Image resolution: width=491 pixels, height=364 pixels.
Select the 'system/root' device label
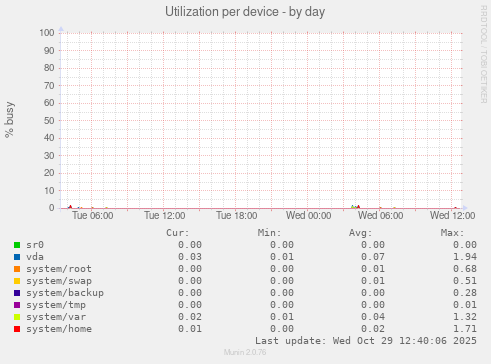(x=59, y=269)
